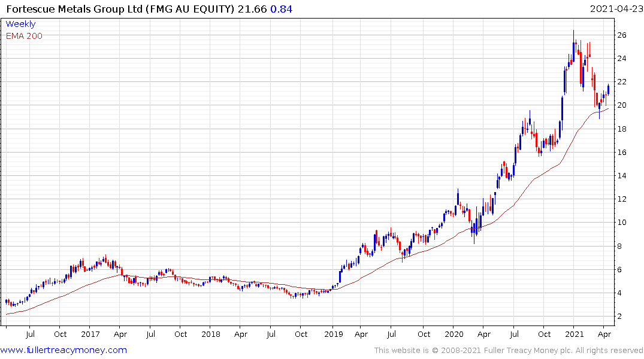Click the 26 price axis label
The height and width of the screenshot is (359, 644).
[x=622, y=35]
